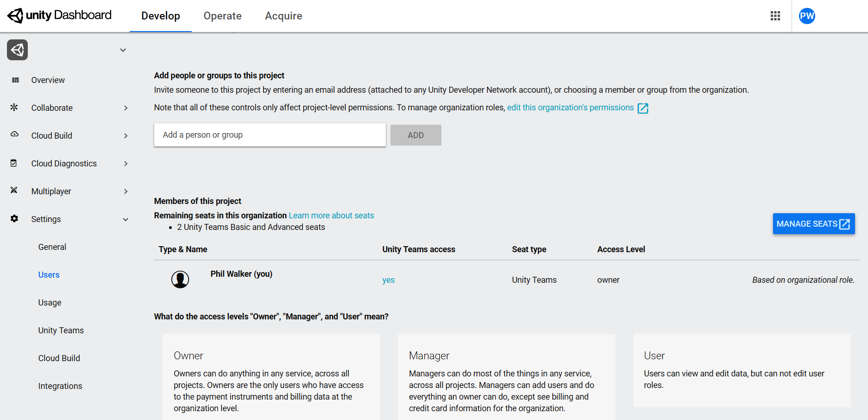Open the Integrations settings page
This screenshot has width=868, height=420.
point(60,386)
